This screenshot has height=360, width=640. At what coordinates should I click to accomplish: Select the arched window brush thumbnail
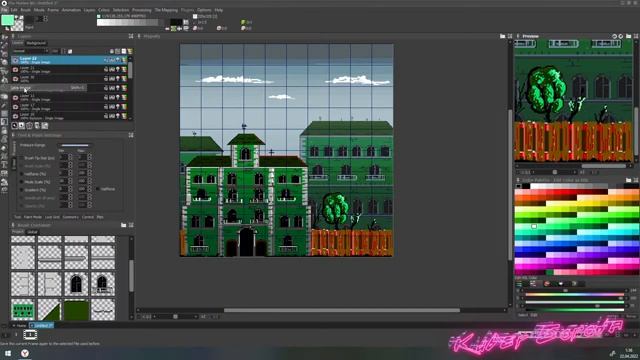(76, 283)
